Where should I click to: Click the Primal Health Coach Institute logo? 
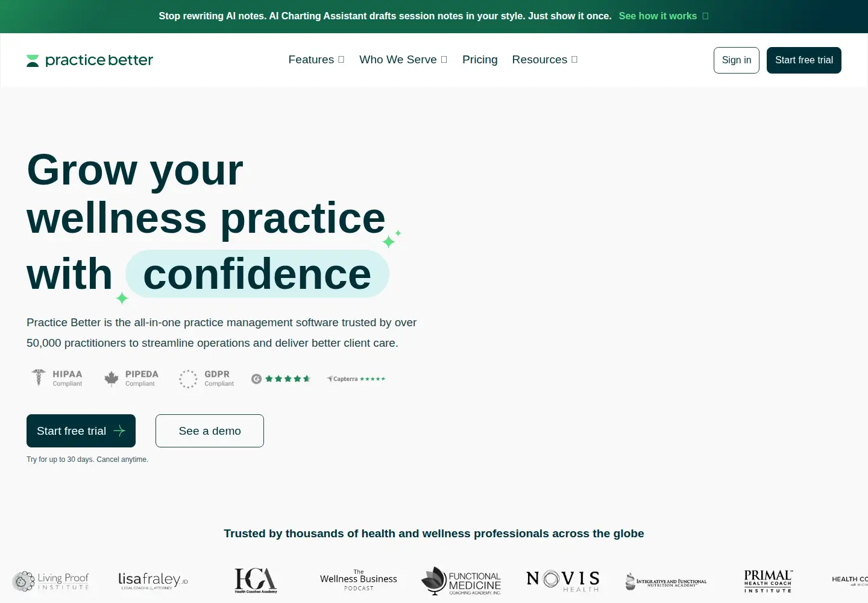(x=768, y=581)
